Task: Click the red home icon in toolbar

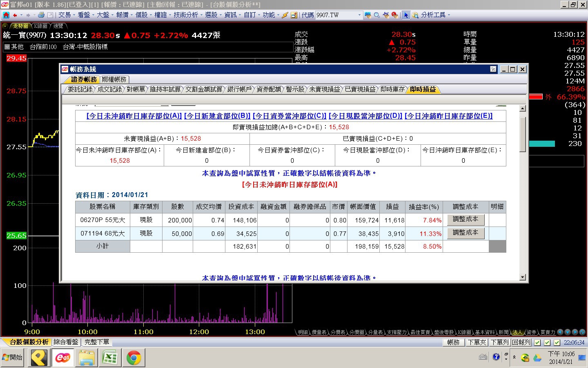Action: point(6,15)
